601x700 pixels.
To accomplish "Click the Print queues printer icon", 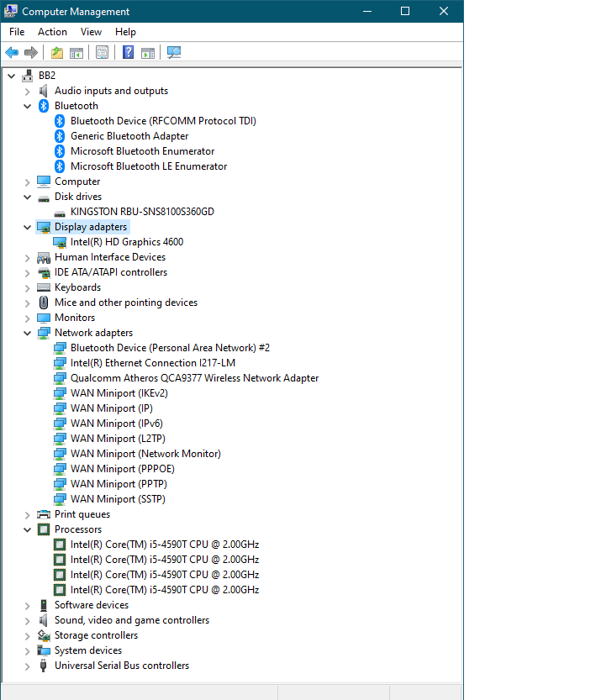I will 44,514.
